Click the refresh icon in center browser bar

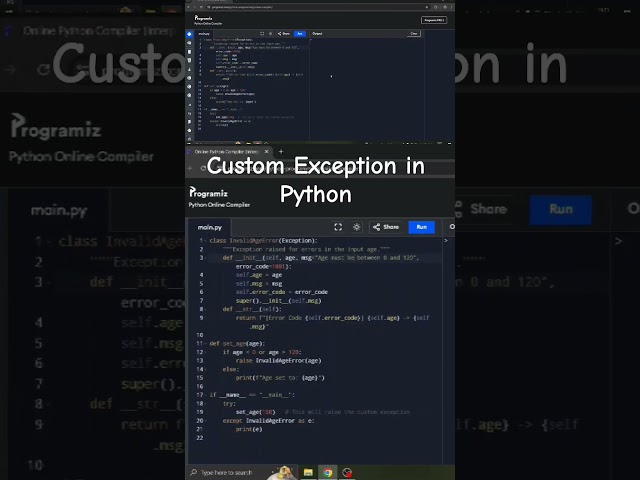(x=203, y=168)
